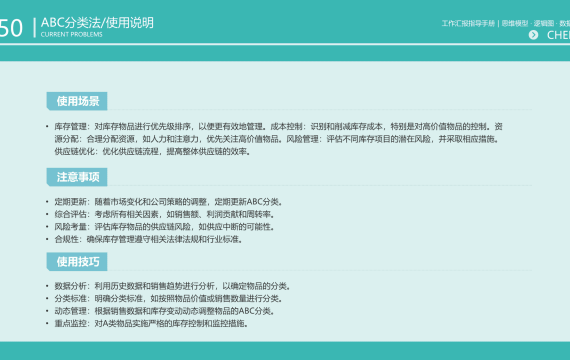570x360 pixels.
Task: Click the 思维模型 header text
Action: coord(515,24)
